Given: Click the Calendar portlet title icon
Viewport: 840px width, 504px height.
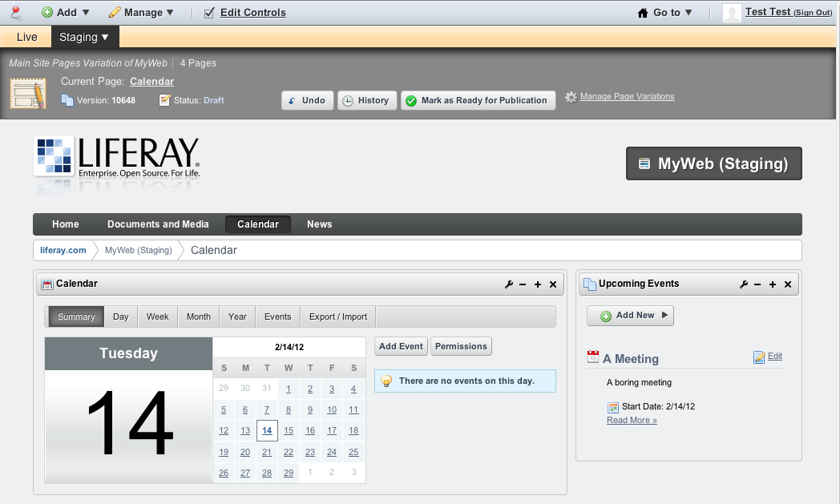Looking at the screenshot, I should point(47,284).
